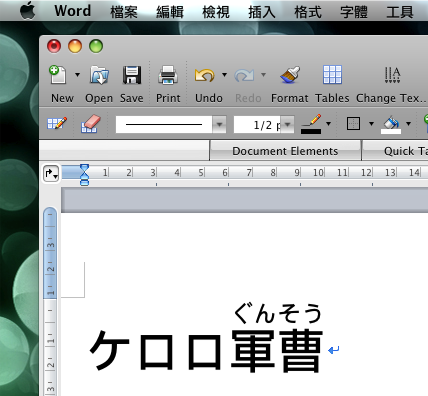
Task: Open the 工具 menu
Action: (x=400, y=12)
